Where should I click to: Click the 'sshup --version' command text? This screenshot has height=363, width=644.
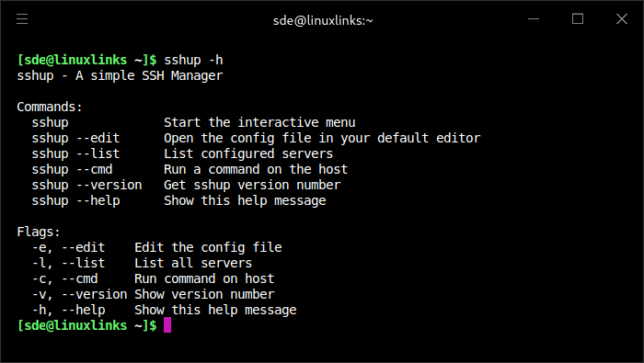[x=87, y=185]
